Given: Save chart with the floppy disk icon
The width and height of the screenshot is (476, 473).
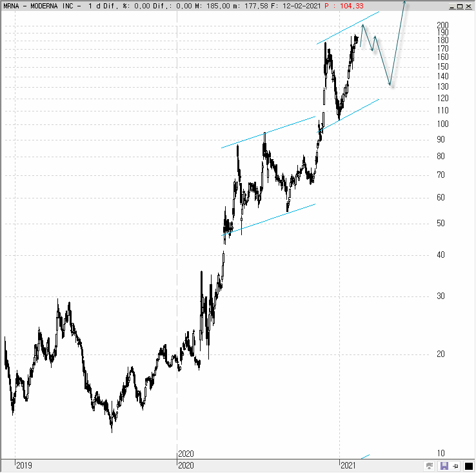Looking at the screenshot, I should point(444,466).
